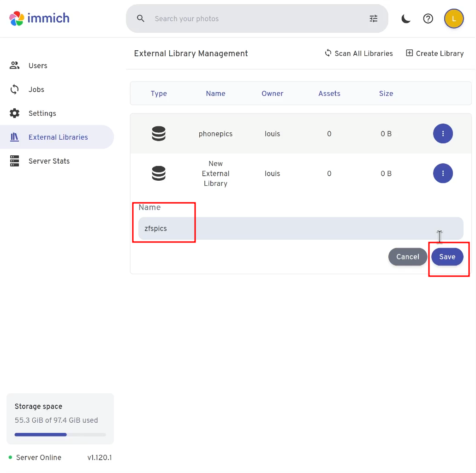
Task: Click the Name input containing zfspics
Action: [x=301, y=229]
